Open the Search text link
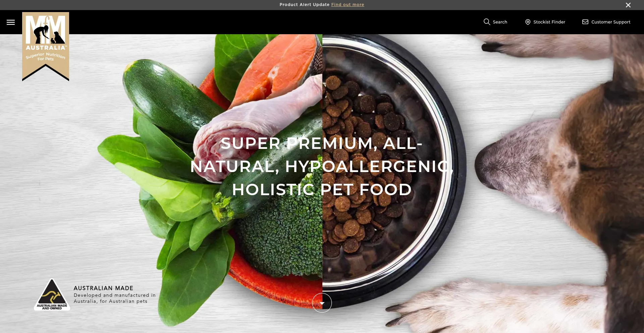Image resolution: width=644 pixels, height=333 pixels. pyautogui.click(x=500, y=22)
